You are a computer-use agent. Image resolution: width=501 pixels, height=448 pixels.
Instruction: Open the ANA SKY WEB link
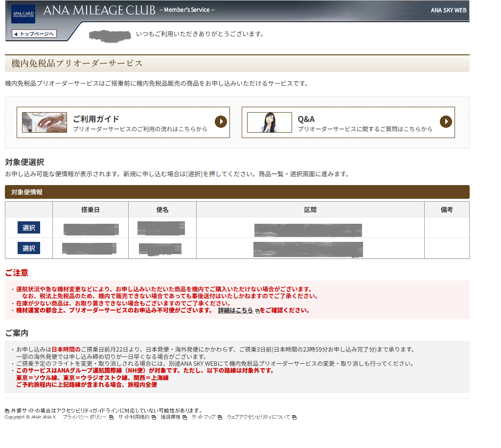[448, 10]
